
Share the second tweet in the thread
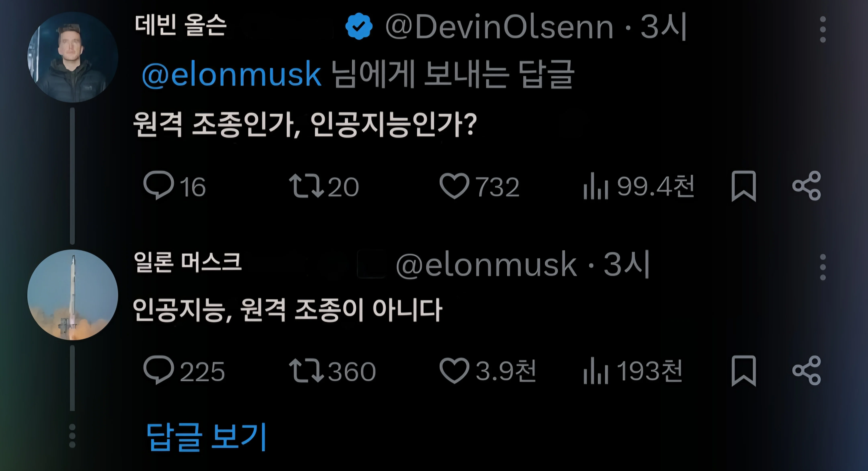coord(806,370)
